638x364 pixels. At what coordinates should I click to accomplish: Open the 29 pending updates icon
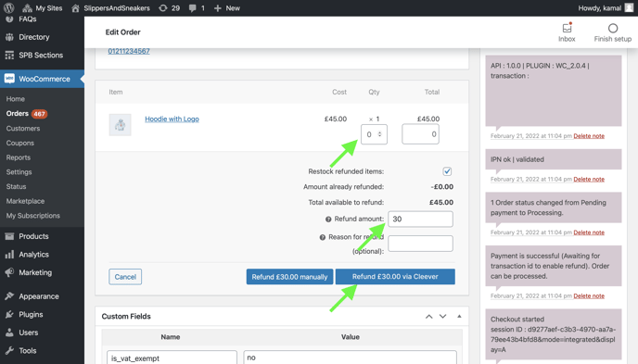pyautogui.click(x=170, y=8)
